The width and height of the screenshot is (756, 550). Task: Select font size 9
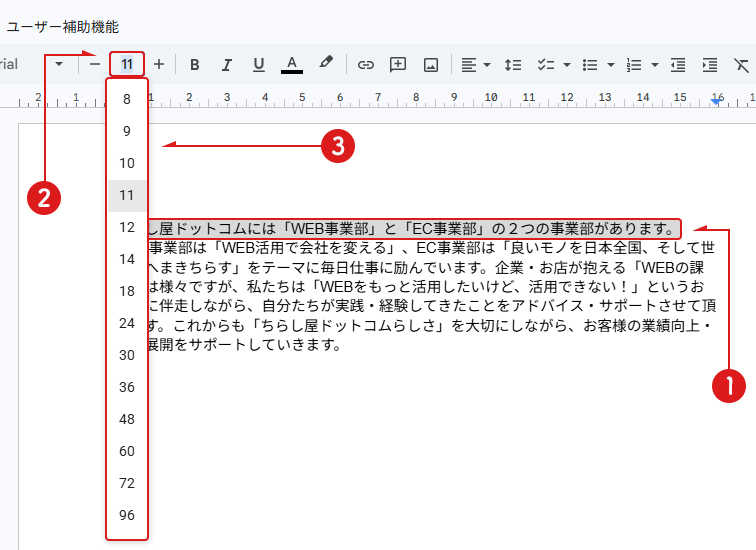point(127,131)
